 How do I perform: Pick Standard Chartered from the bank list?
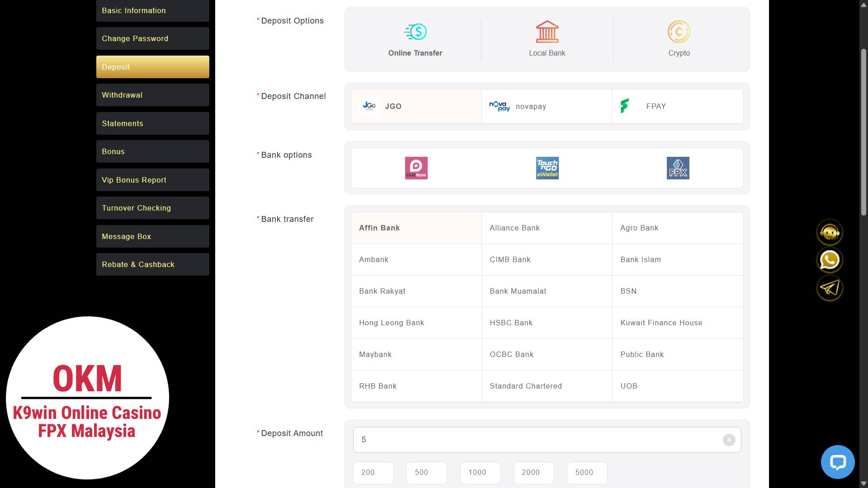547,386
